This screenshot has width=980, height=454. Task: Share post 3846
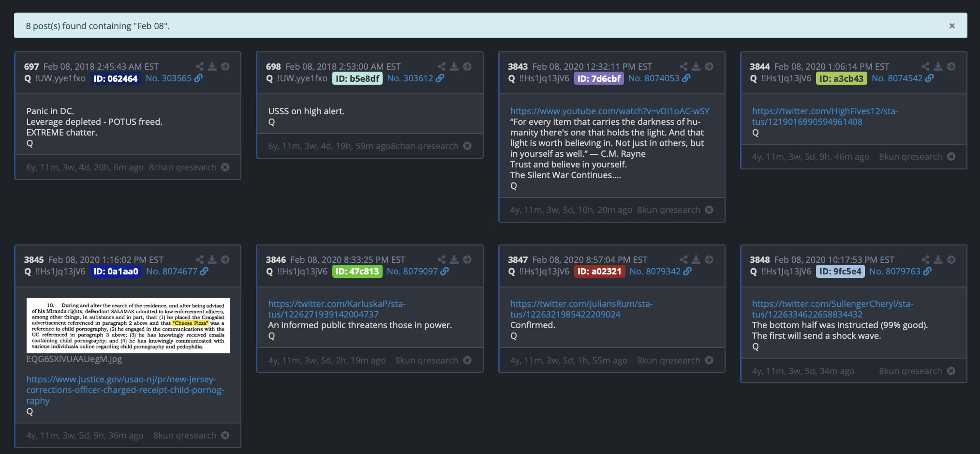[x=442, y=259]
